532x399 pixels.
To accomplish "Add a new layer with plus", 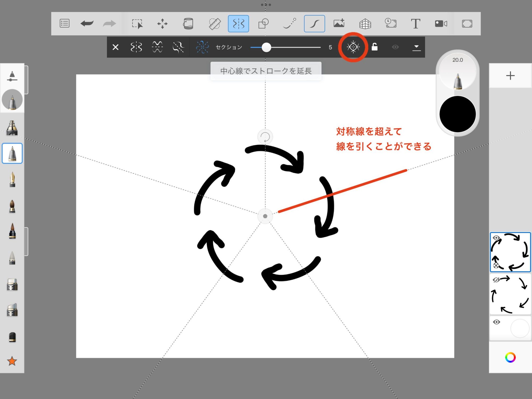I will 510,76.
